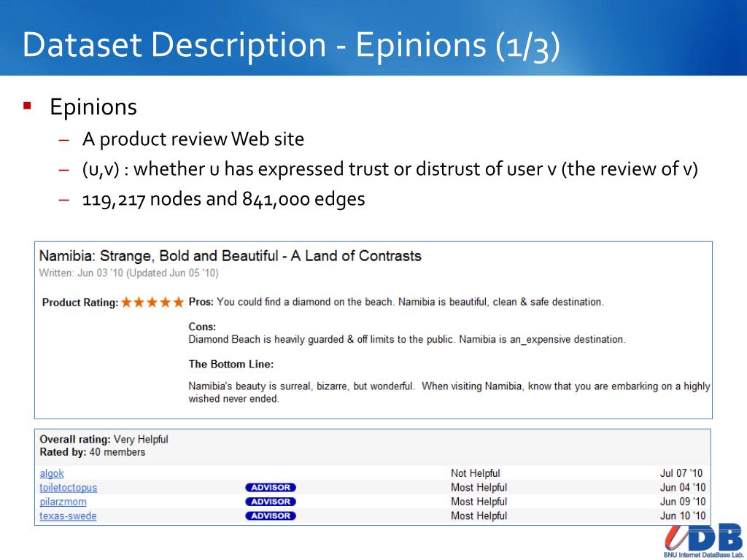
Task: Open the algok user link
Action: click(52, 473)
